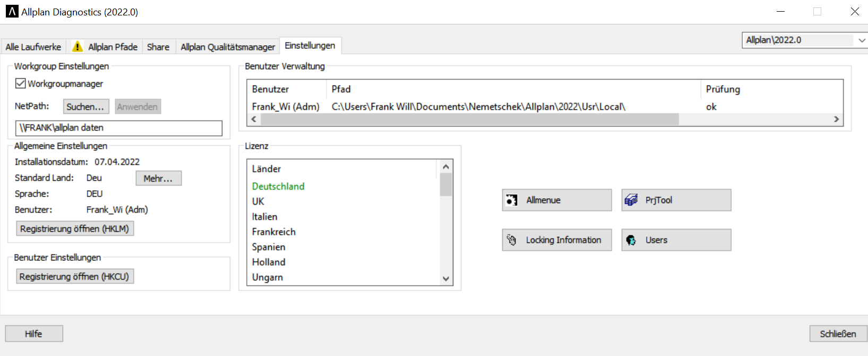This screenshot has height=356, width=868.
Task: Open the Allplan\2022.0 version dropdown
Action: point(804,40)
